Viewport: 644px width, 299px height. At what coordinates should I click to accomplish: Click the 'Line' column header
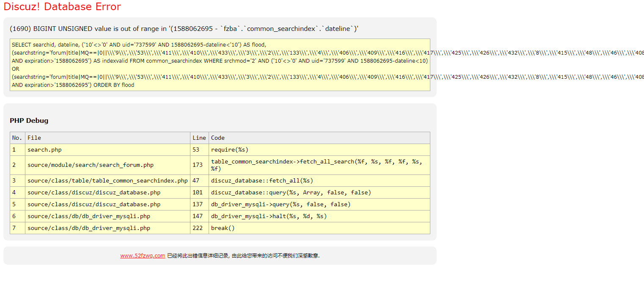pyautogui.click(x=200, y=138)
